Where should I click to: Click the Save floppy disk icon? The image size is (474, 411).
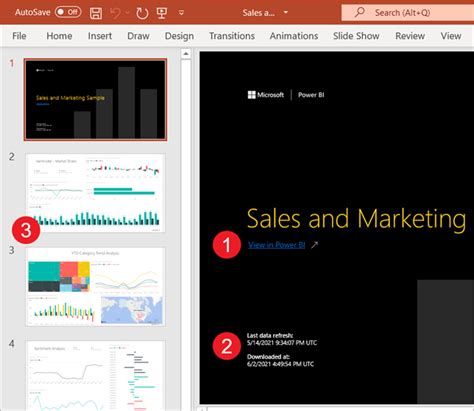point(96,13)
